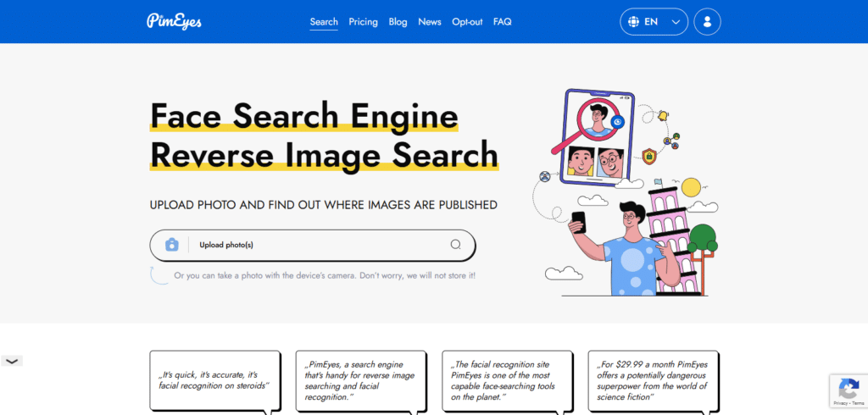Click the PimEyes logo
Viewport: 868px width, 415px height.
(x=174, y=21)
